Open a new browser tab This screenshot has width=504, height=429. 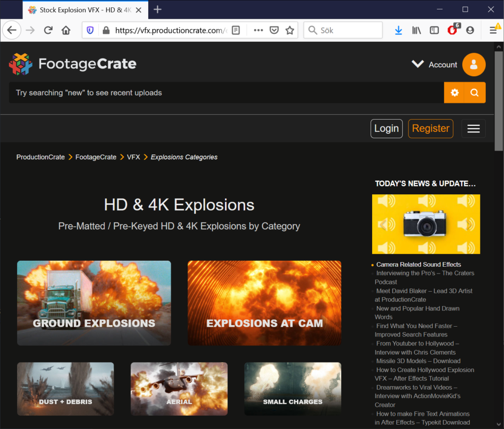pos(157,9)
